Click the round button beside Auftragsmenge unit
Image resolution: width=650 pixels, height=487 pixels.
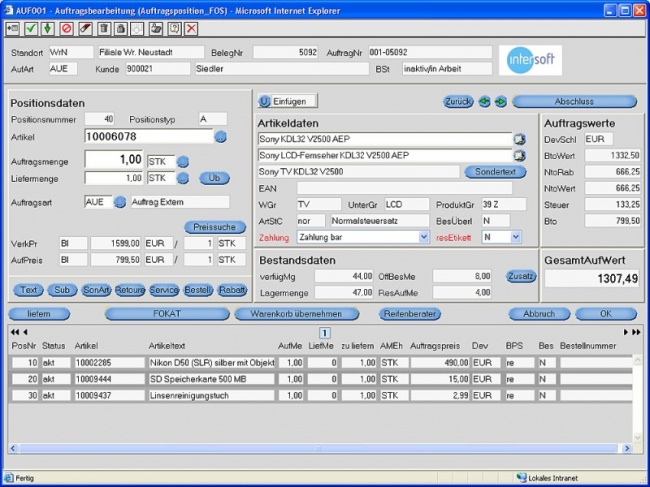tap(183, 162)
